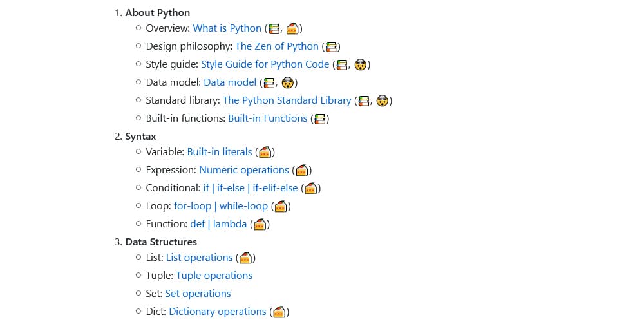Open the Set operations link

click(198, 294)
